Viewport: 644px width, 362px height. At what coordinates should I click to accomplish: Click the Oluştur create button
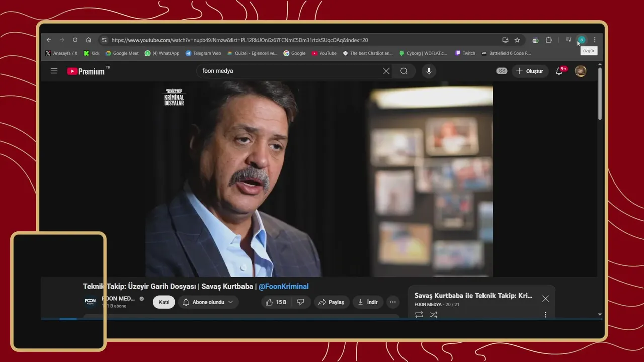tap(530, 71)
